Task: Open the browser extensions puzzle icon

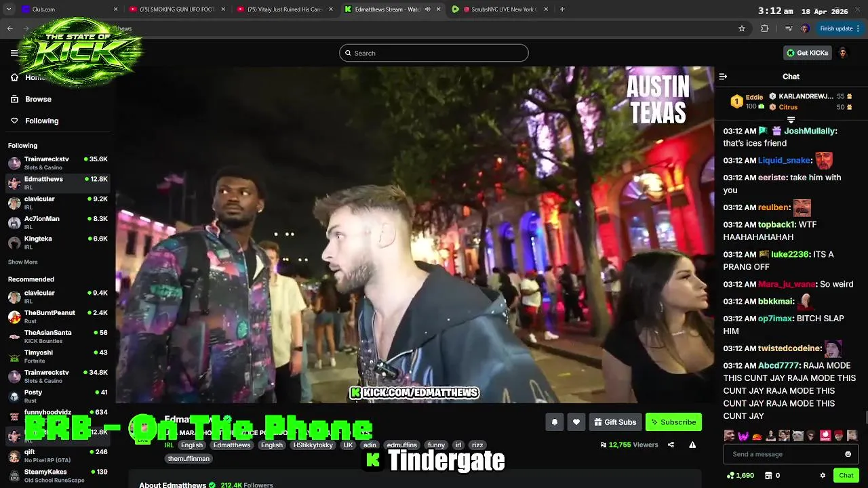Action: [765, 28]
